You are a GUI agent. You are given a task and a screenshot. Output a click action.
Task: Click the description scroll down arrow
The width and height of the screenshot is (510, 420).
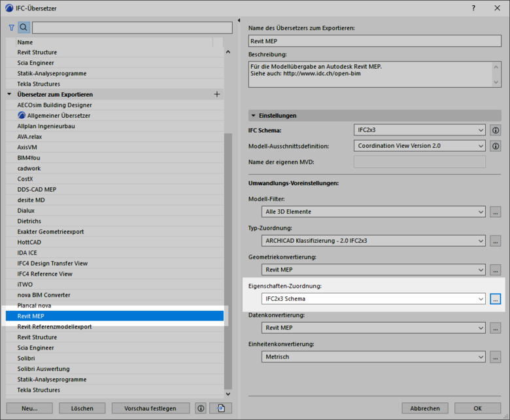pyautogui.click(x=496, y=82)
